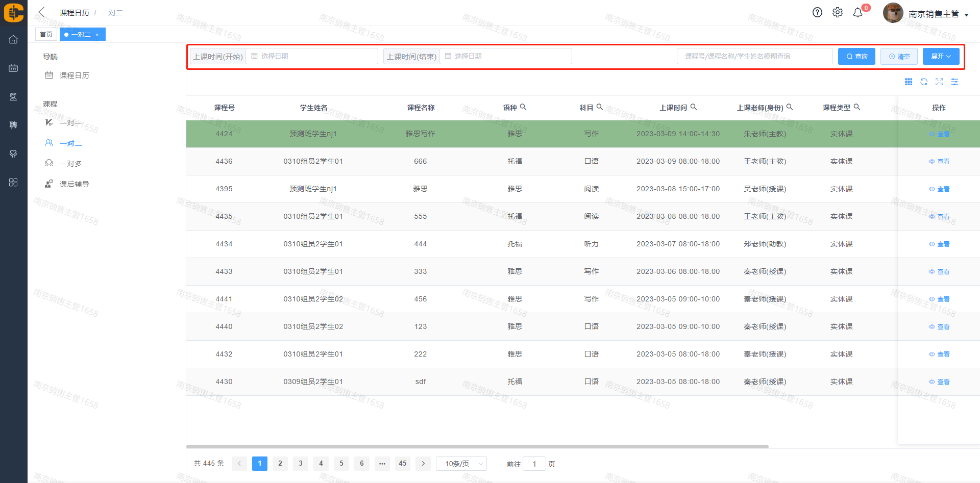
Task: Toggle fullscreen table view icon
Action: pyautogui.click(x=939, y=82)
